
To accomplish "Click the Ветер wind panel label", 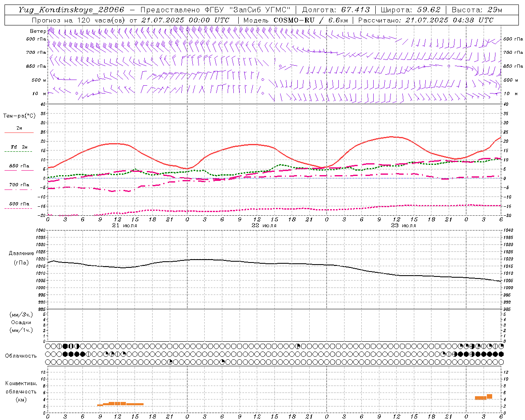I will coord(38,31).
